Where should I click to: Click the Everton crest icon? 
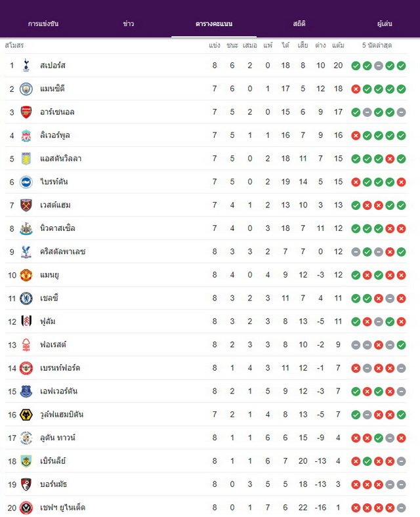(26, 392)
